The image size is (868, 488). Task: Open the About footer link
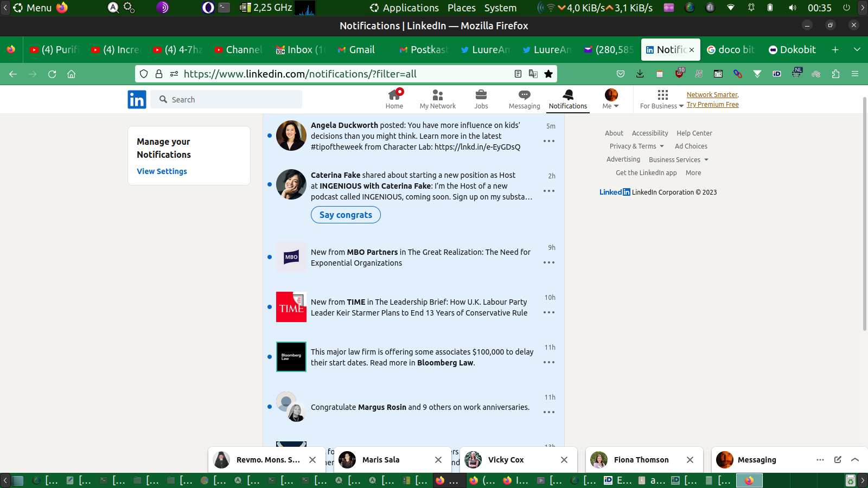[x=614, y=133]
